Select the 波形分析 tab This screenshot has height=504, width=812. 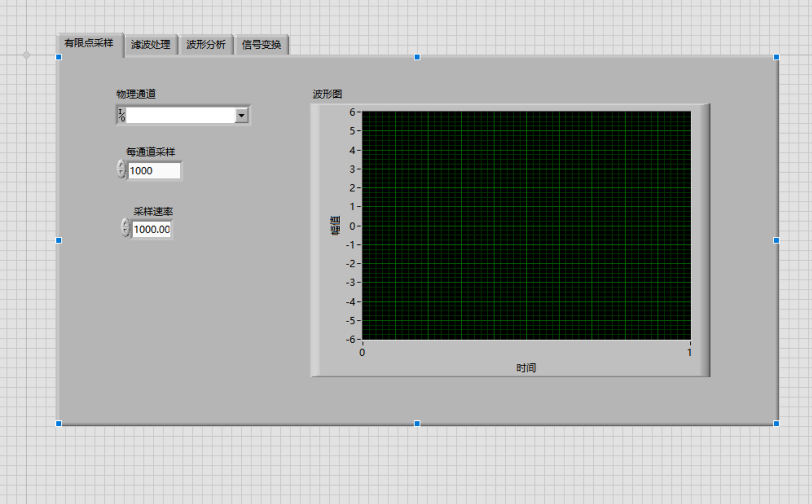(206, 45)
